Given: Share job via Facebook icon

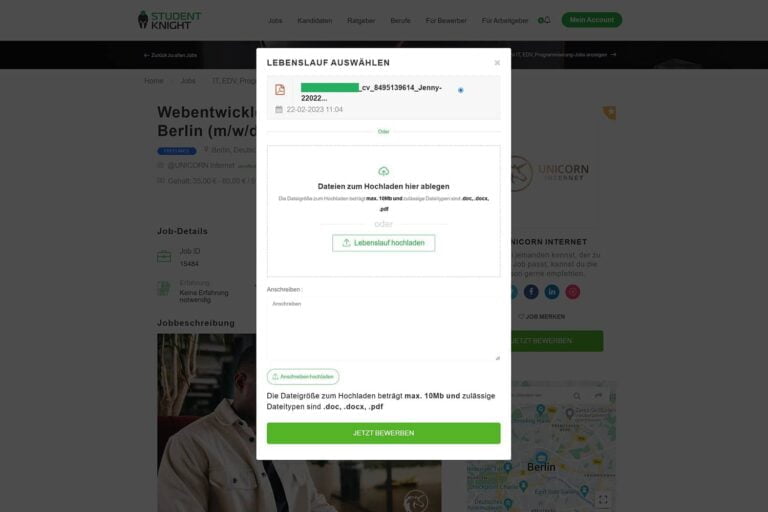Looking at the screenshot, I should (x=531, y=292).
